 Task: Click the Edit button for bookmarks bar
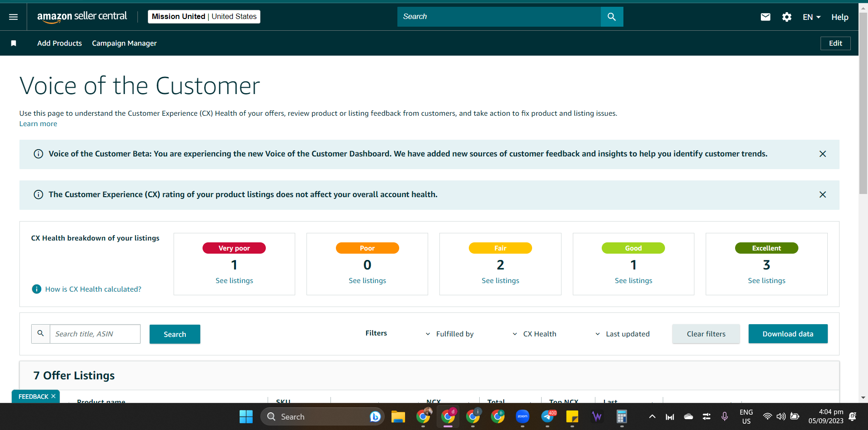pos(835,43)
